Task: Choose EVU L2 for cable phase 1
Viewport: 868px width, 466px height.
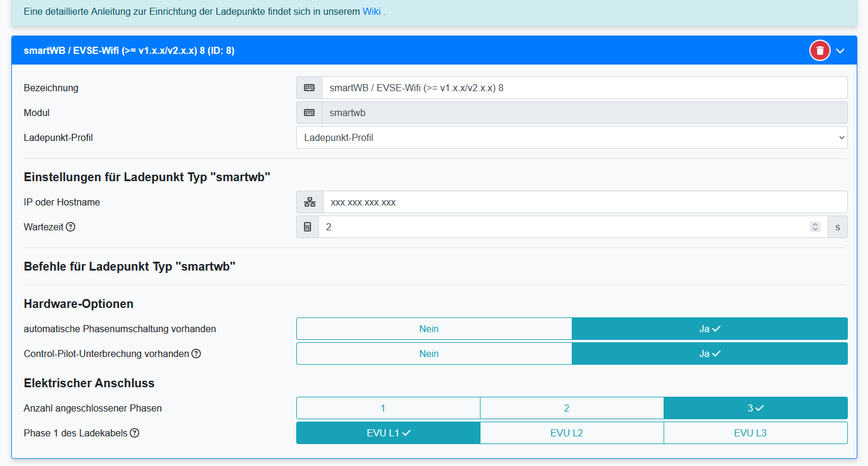Action: pyautogui.click(x=572, y=433)
